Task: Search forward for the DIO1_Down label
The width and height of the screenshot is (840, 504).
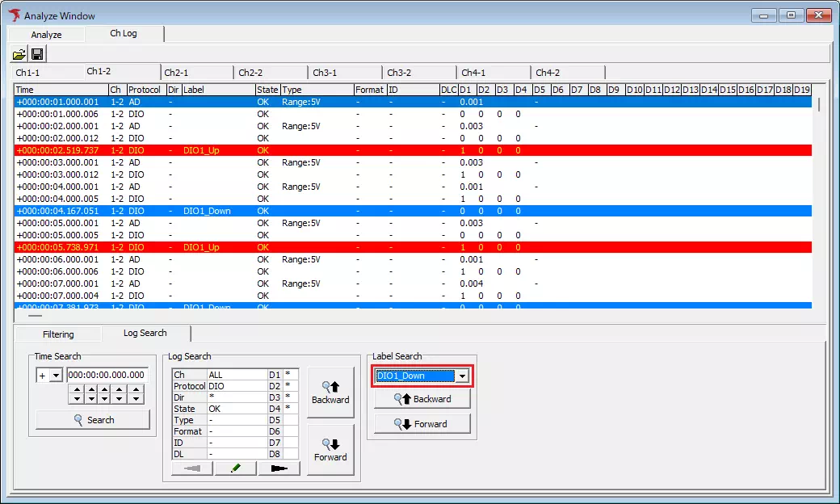Action: point(422,424)
